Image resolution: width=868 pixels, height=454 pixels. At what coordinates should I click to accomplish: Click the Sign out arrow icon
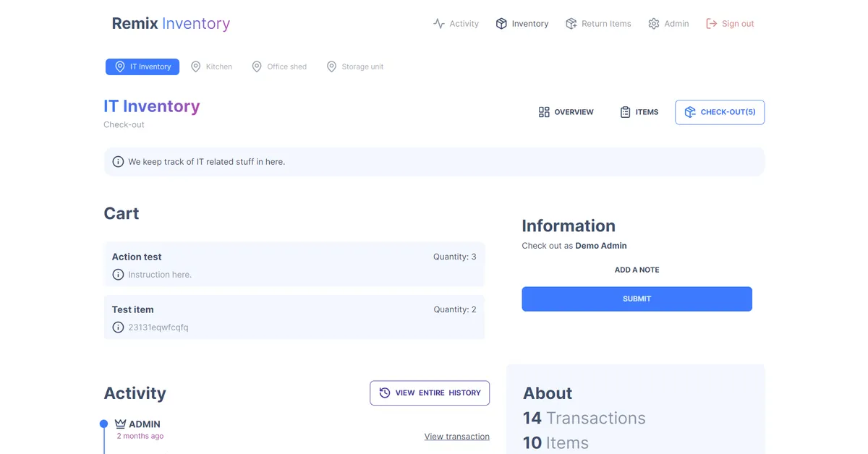pos(712,24)
